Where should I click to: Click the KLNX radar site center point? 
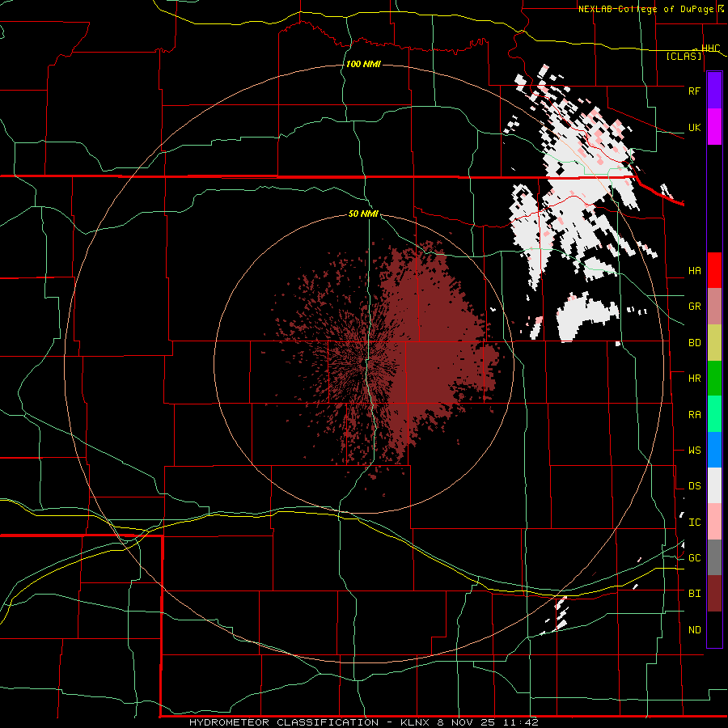(x=363, y=365)
